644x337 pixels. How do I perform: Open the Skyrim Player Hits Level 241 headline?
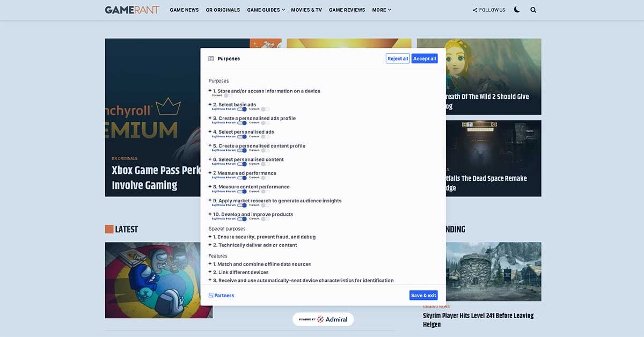[x=478, y=320]
